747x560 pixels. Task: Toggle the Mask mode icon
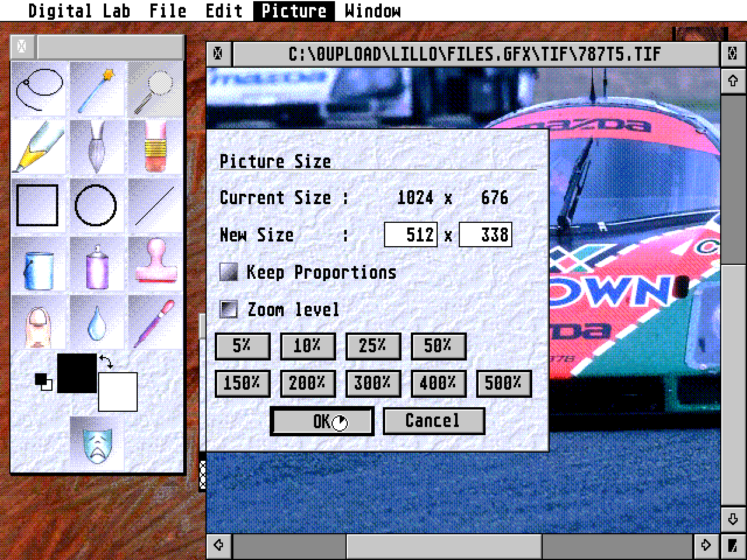tap(96, 446)
